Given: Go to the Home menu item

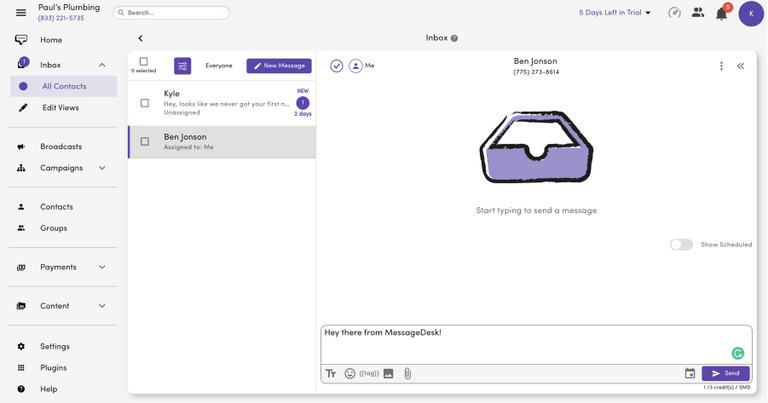Looking at the screenshot, I should click(51, 40).
